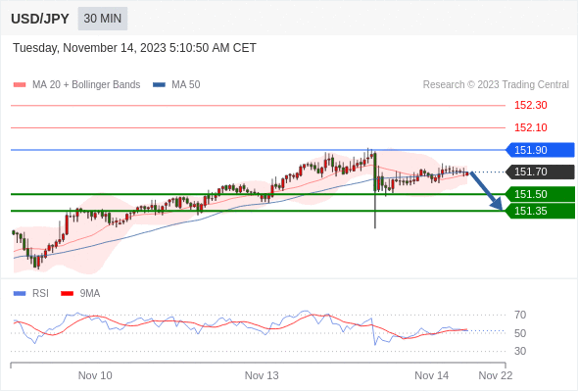578x392 pixels.
Task: Click the 30 MIN timeframe badge
Action: (103, 19)
